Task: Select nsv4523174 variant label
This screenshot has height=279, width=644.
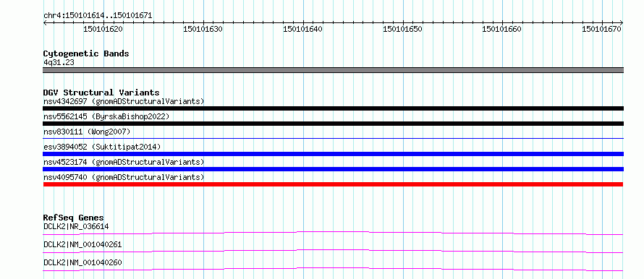Action: (x=124, y=162)
